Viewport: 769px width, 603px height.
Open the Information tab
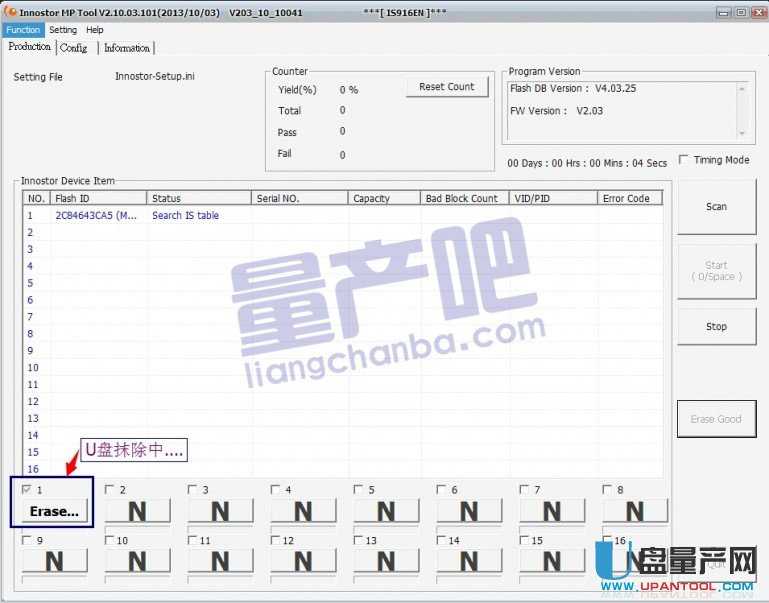(x=127, y=48)
